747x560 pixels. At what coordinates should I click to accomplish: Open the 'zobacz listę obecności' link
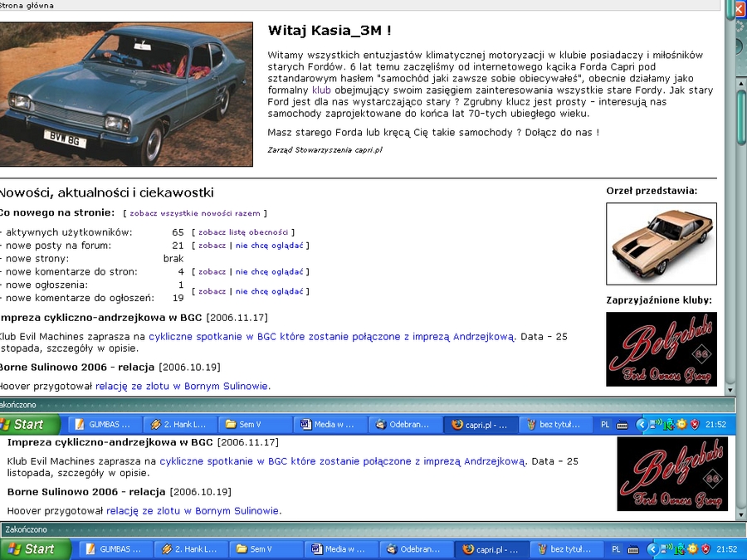click(x=243, y=232)
